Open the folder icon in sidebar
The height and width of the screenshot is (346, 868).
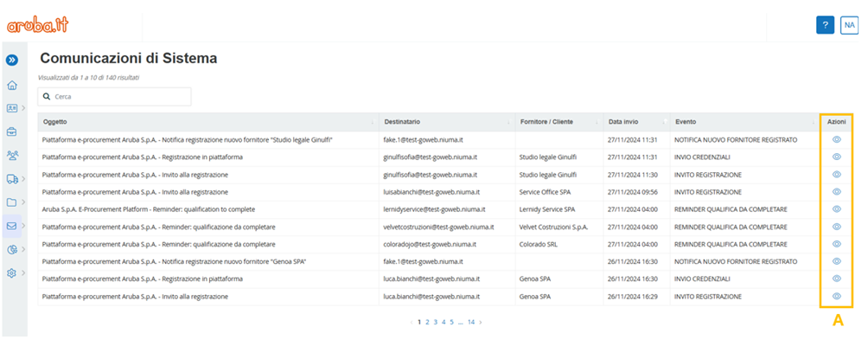click(x=11, y=202)
